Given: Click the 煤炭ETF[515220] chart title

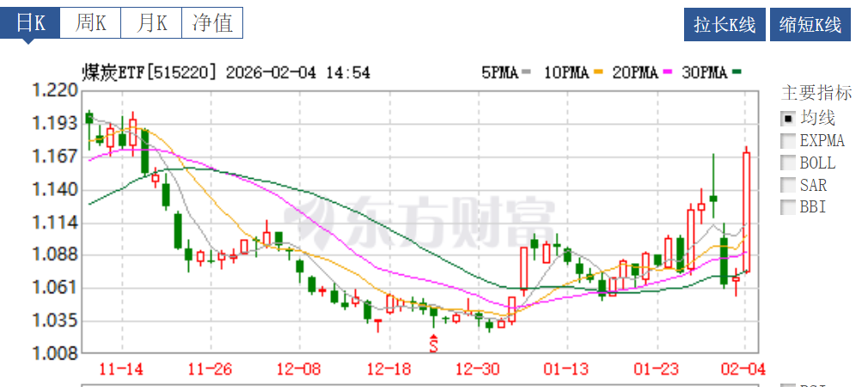Looking at the screenshot, I should [x=149, y=72].
